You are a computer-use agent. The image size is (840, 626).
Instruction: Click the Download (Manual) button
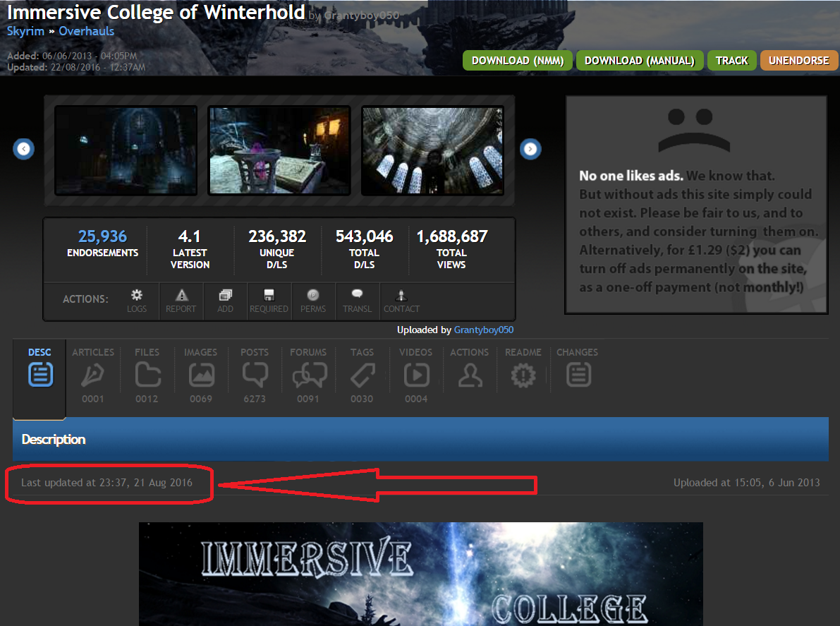pos(640,61)
